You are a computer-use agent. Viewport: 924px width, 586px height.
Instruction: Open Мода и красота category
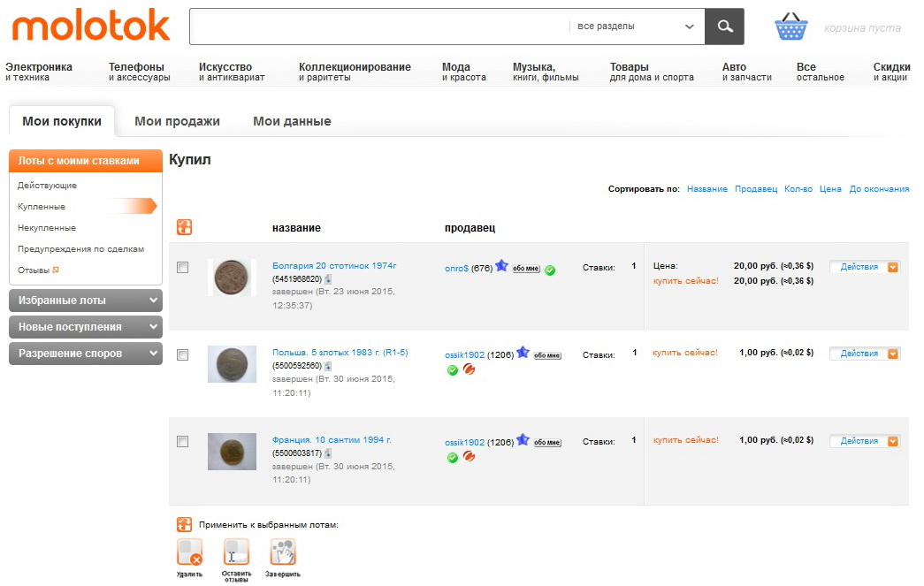[464, 72]
